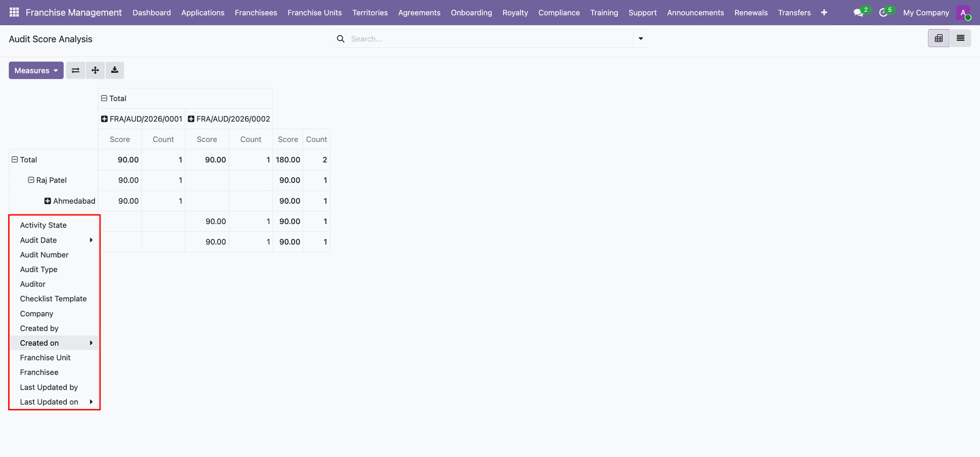Group by Activity State

(54, 225)
